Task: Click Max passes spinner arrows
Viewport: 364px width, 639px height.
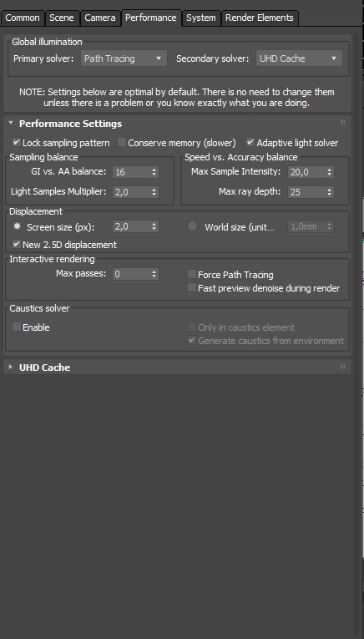Action: pyautogui.click(x=154, y=274)
